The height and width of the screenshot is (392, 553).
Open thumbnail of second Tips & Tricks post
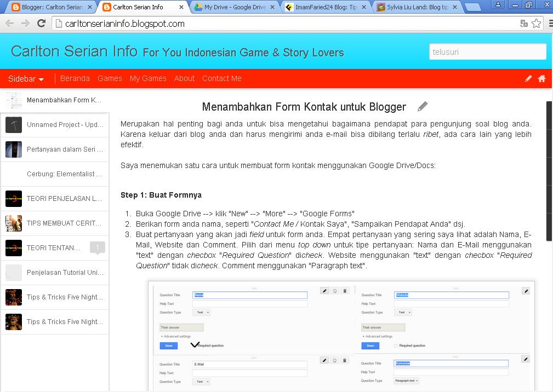click(x=14, y=322)
